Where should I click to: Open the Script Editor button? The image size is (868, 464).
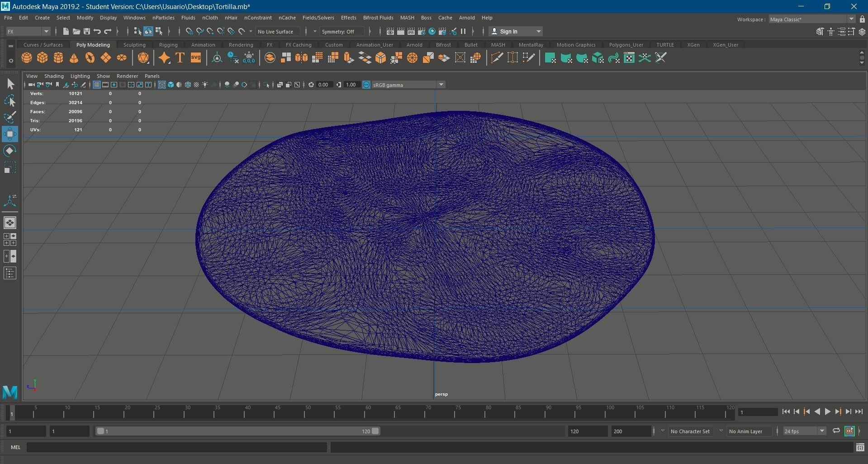(860, 447)
